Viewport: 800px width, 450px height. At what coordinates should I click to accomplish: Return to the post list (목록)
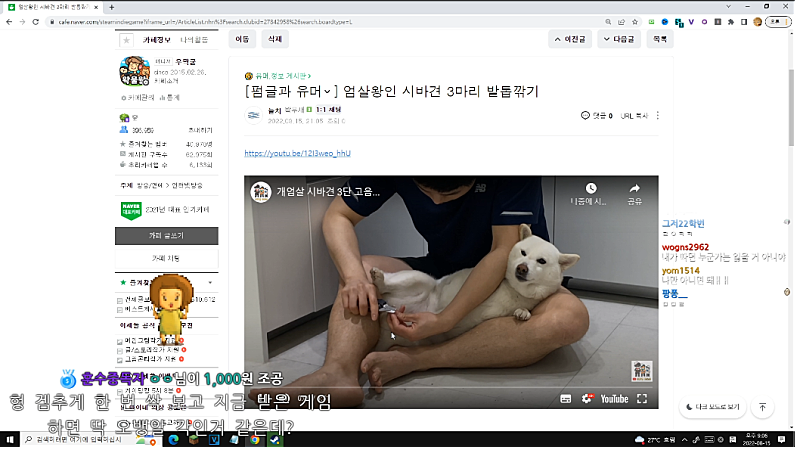coord(660,39)
